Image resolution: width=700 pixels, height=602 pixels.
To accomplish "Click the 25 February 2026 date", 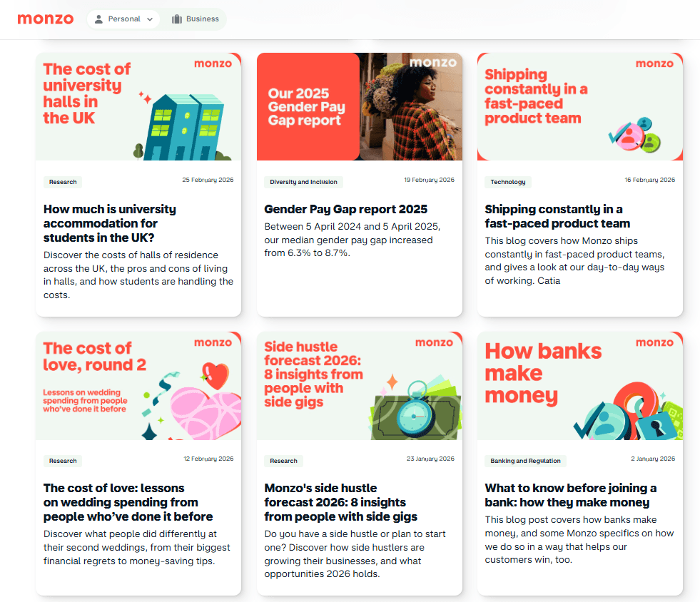I will [x=208, y=180].
